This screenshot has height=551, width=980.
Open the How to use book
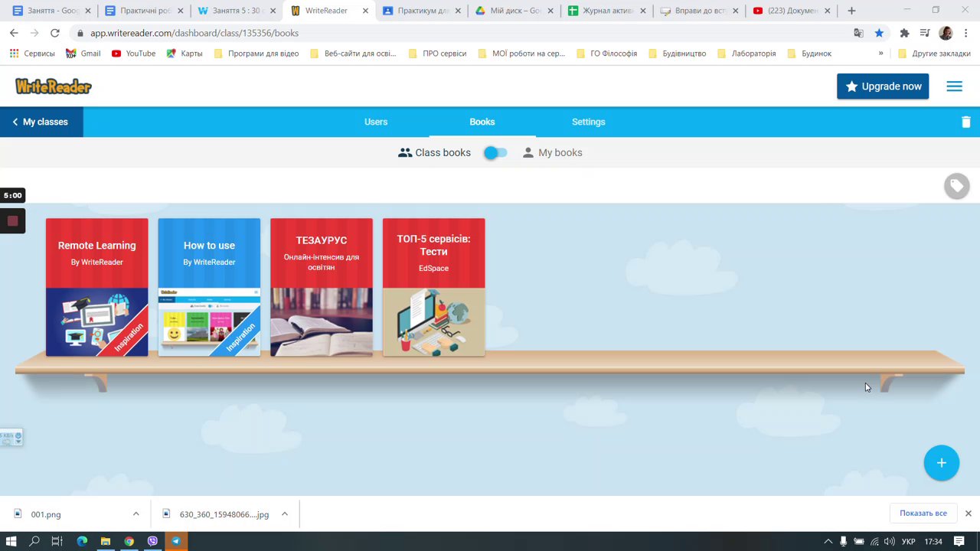[x=209, y=287]
